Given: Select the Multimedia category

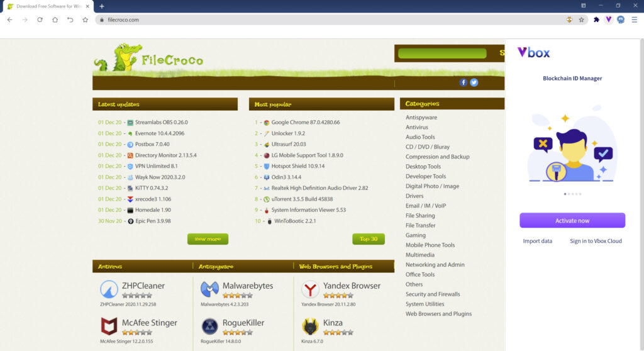Looking at the screenshot, I should click(x=419, y=255).
